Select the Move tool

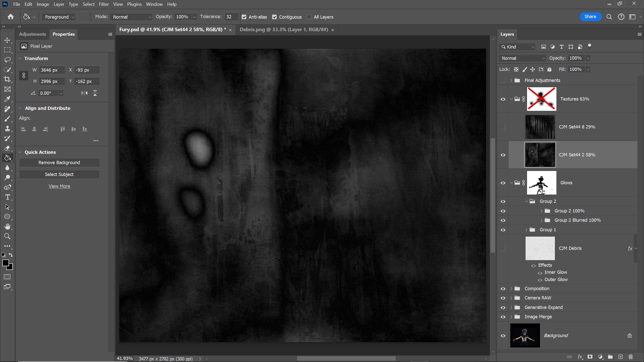click(x=7, y=40)
